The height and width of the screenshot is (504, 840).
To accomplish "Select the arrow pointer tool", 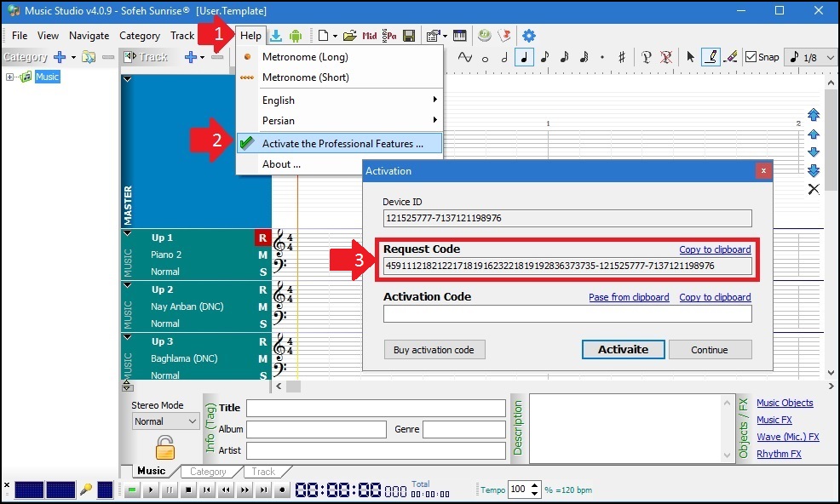I will coord(691,57).
